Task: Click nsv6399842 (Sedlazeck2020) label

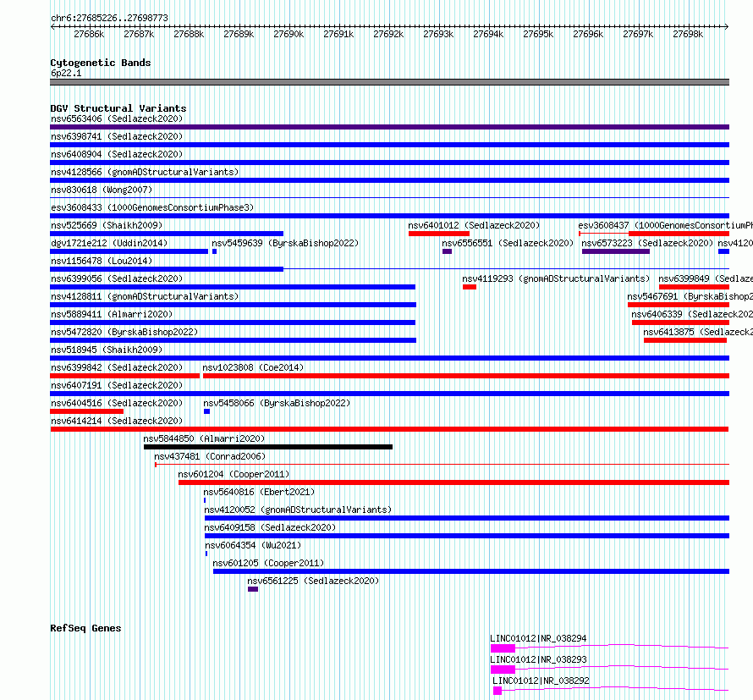Action: pos(117,367)
